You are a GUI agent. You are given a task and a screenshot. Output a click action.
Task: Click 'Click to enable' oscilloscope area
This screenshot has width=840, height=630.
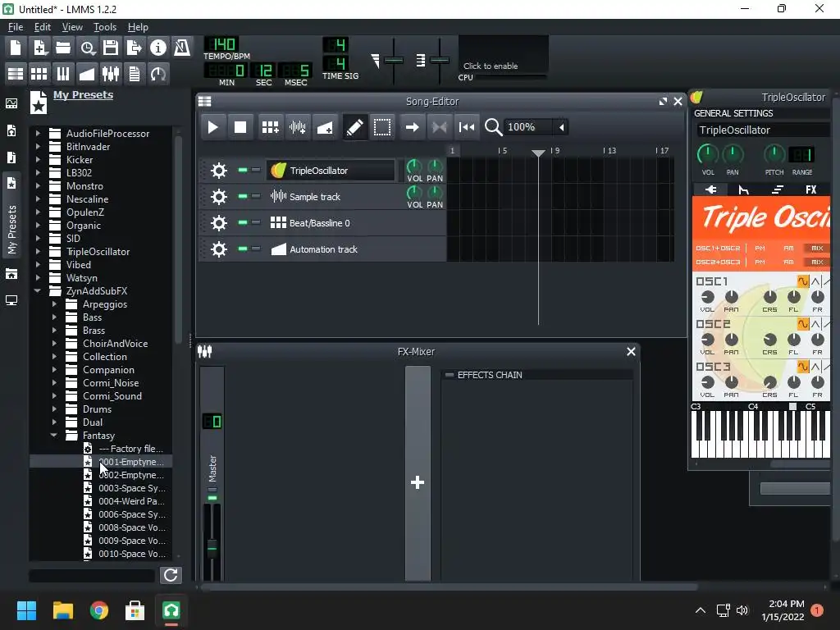tap(503, 54)
